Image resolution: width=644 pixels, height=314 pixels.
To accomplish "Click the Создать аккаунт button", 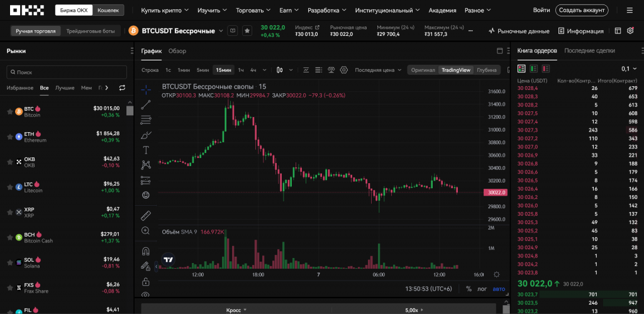I will [x=582, y=11].
